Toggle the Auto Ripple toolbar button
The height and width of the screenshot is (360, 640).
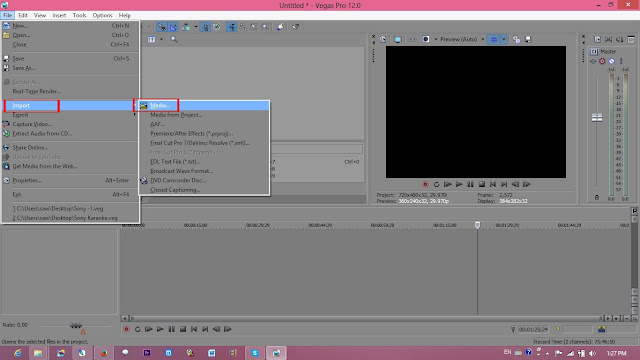click(186, 27)
